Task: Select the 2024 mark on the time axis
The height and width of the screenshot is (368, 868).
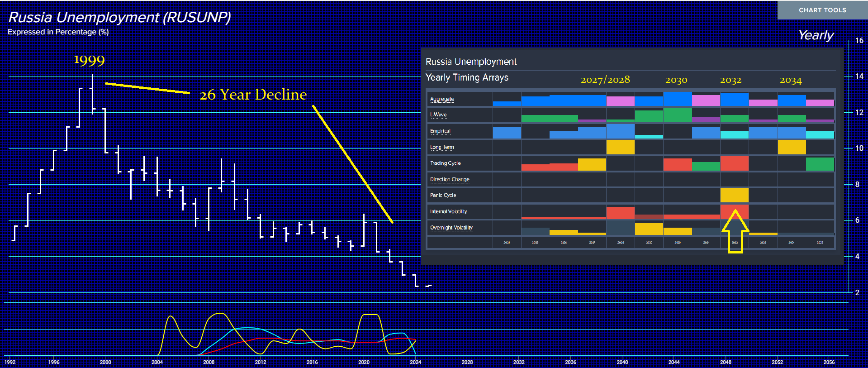Action: pyautogui.click(x=415, y=362)
